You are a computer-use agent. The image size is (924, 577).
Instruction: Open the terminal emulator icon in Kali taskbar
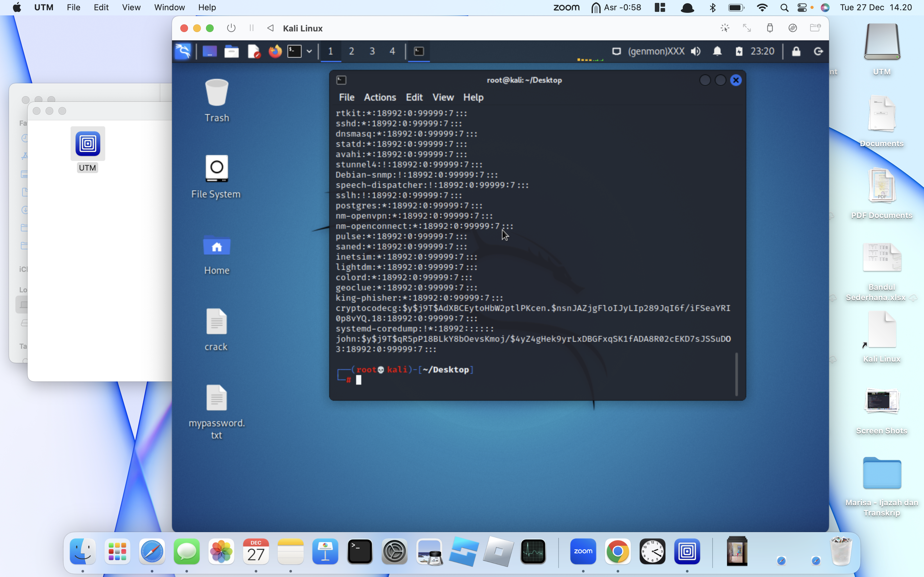tap(296, 51)
